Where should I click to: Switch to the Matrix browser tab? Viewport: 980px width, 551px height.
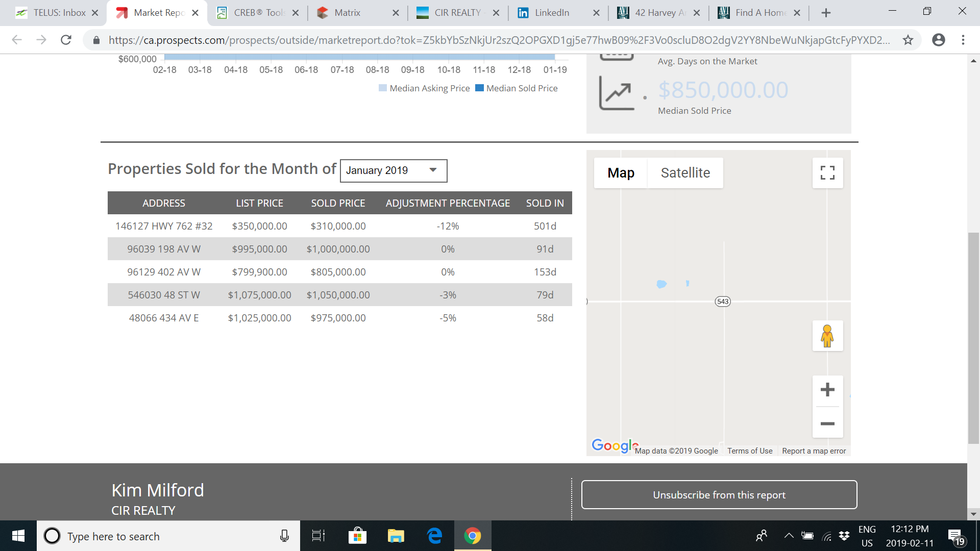click(x=348, y=13)
